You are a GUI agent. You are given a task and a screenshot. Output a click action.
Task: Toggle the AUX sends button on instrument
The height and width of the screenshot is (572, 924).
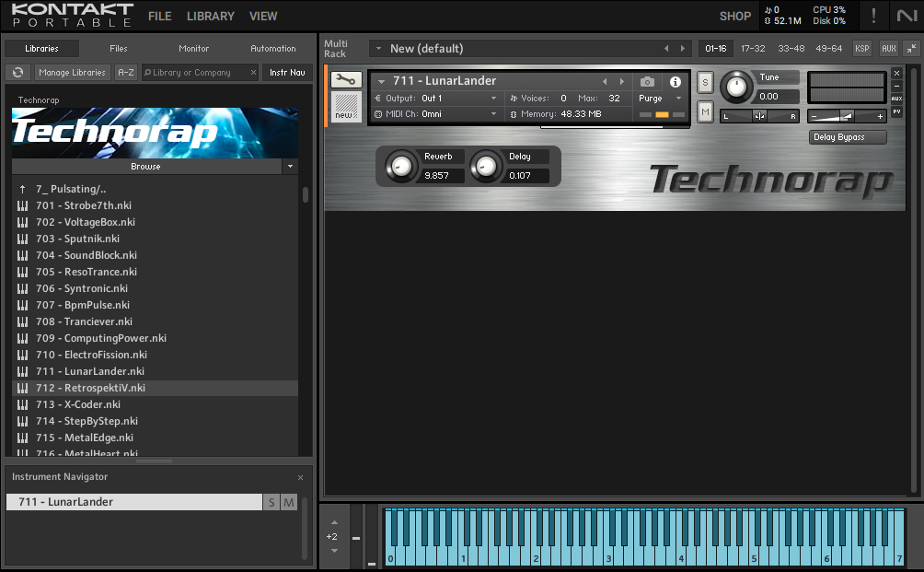897,99
